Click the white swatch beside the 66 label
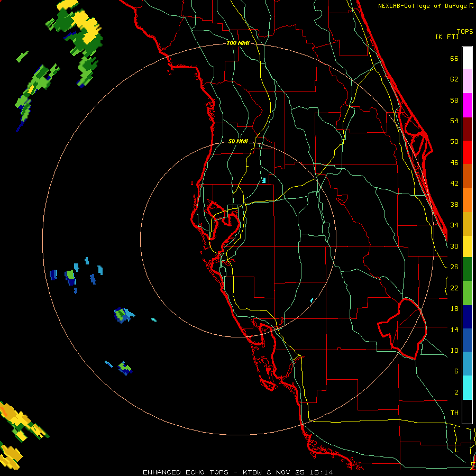 [x=467, y=58]
